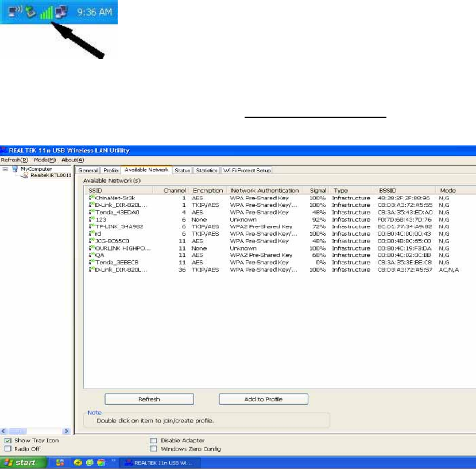Sort by the Signal column header

click(x=317, y=190)
